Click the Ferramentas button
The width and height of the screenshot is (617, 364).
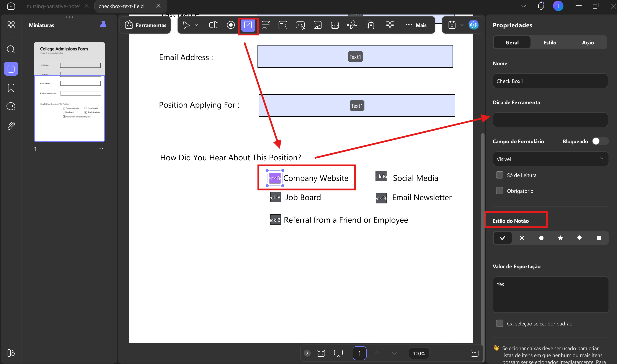point(146,25)
